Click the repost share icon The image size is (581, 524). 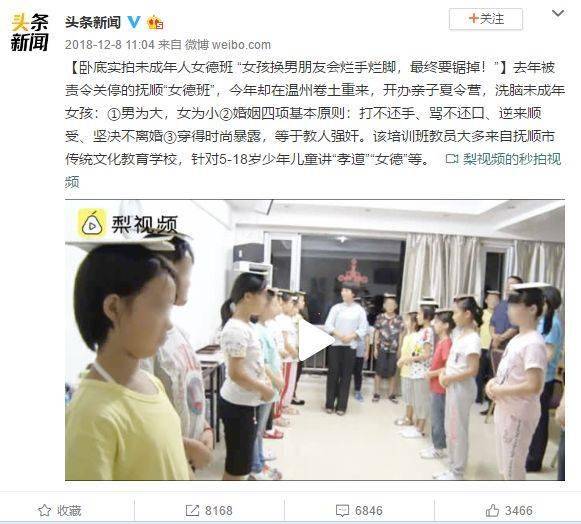coord(192,511)
